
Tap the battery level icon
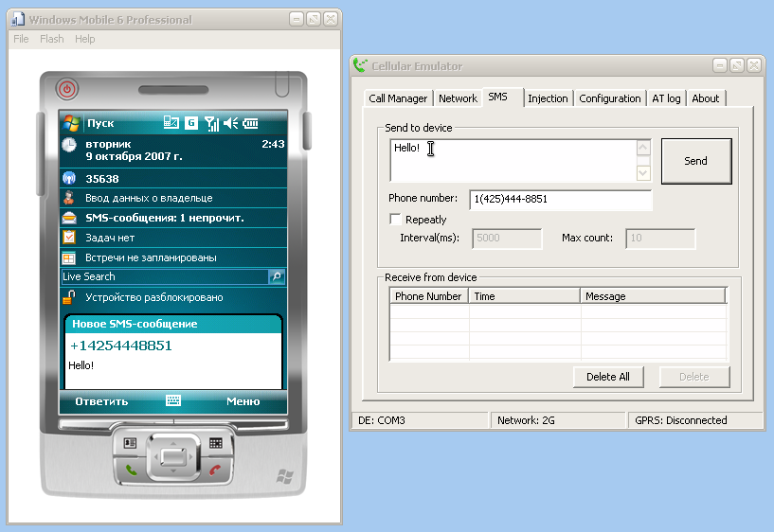250,123
